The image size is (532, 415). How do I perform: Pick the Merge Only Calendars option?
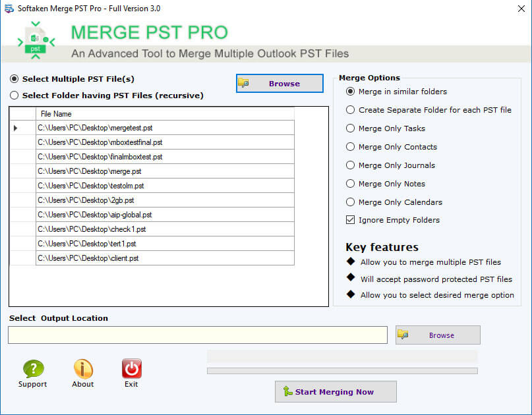pyautogui.click(x=350, y=202)
